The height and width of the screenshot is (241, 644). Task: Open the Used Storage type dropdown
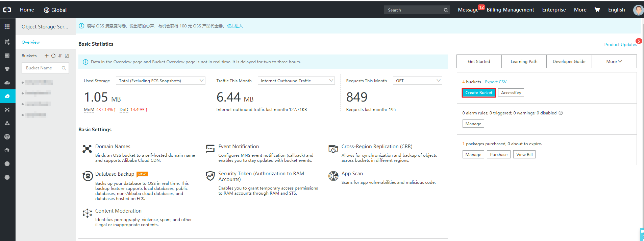tap(160, 81)
